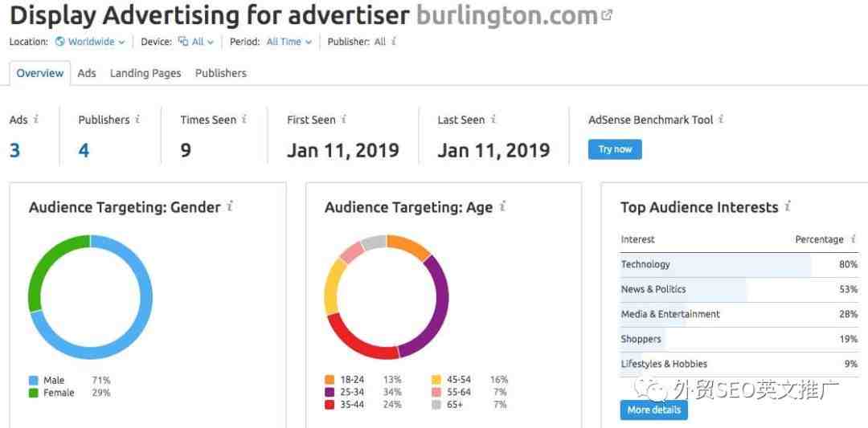Click the 45-54 yellow legend swatch
868x428 pixels.
tap(436, 380)
